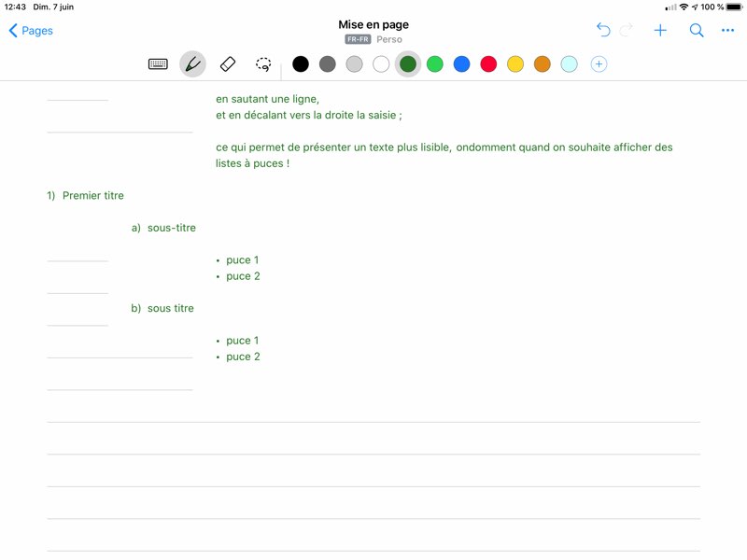Select the pen writing tool
The image size is (747, 560).
tap(192, 64)
